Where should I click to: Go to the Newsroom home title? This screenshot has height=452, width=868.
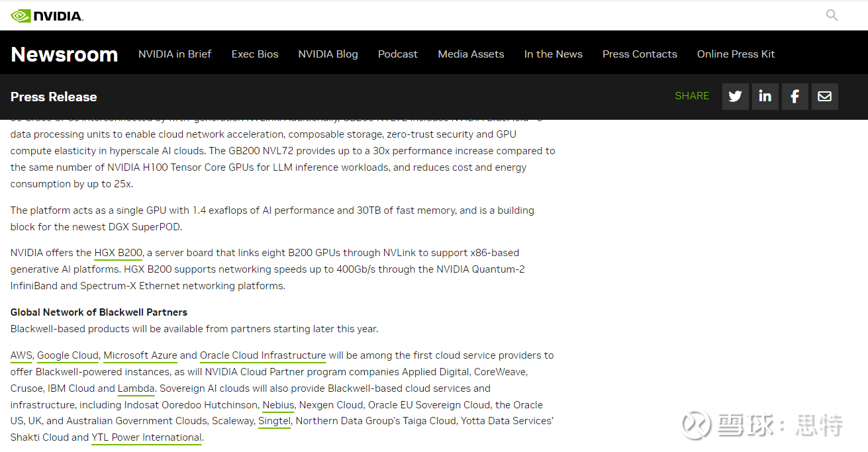(64, 54)
